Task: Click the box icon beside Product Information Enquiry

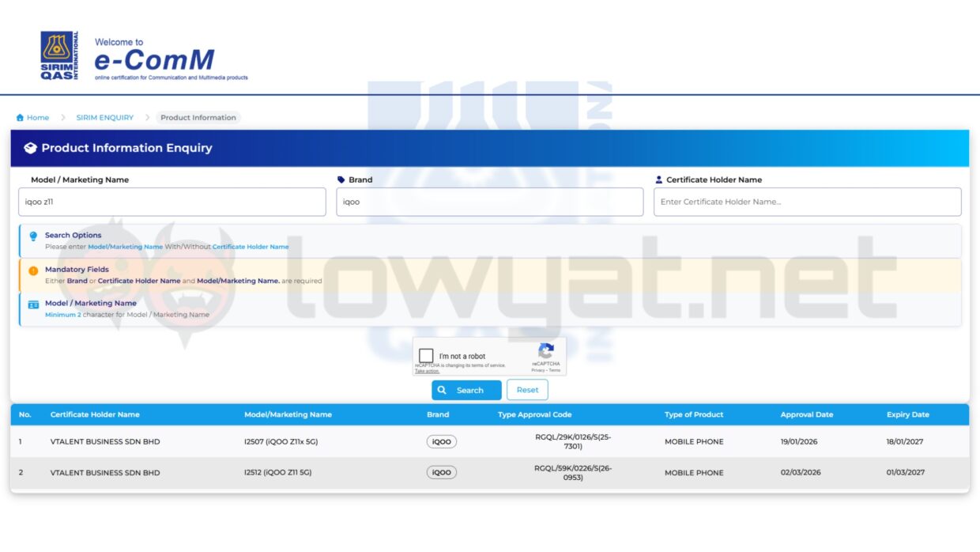Action: [30, 147]
